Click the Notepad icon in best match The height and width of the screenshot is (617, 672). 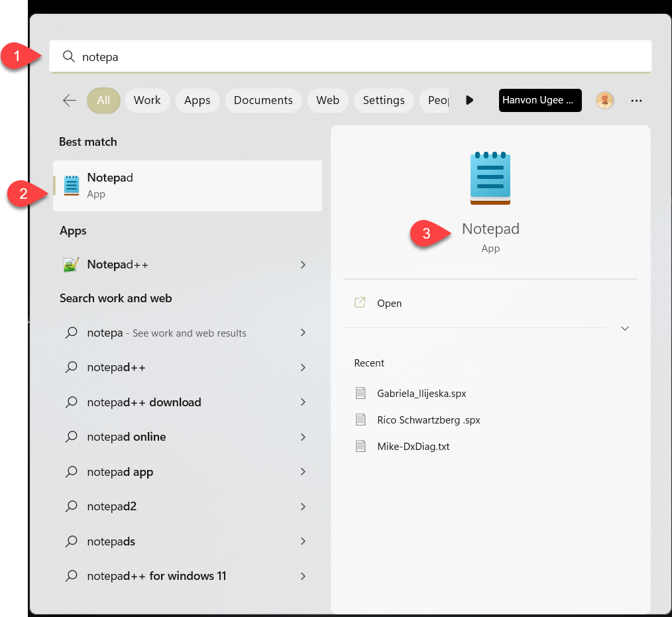tap(72, 186)
